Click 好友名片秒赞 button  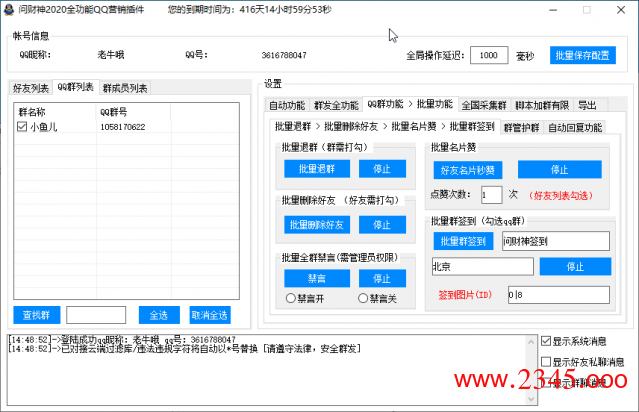467,170
